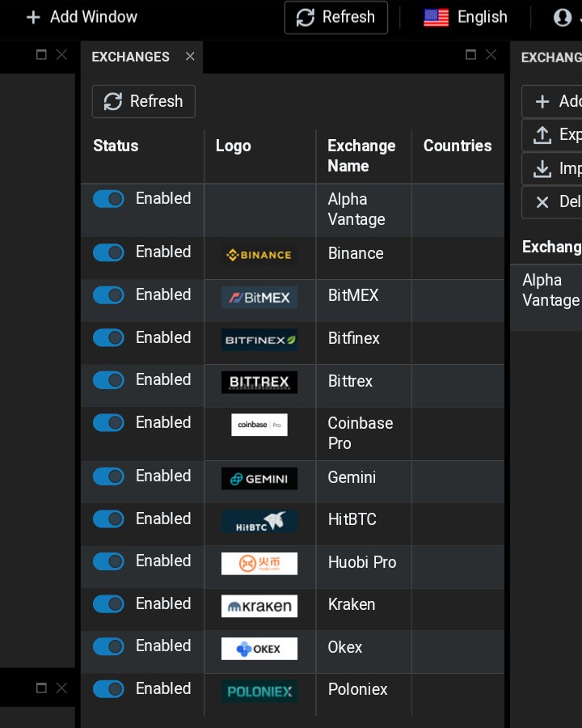582x728 pixels.
Task: Click the Delete button in right panel
Action: 552,202
